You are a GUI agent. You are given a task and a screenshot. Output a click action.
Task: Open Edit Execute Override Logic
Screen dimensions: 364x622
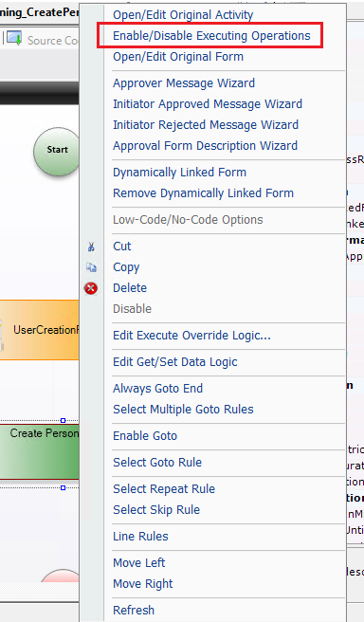(191, 336)
